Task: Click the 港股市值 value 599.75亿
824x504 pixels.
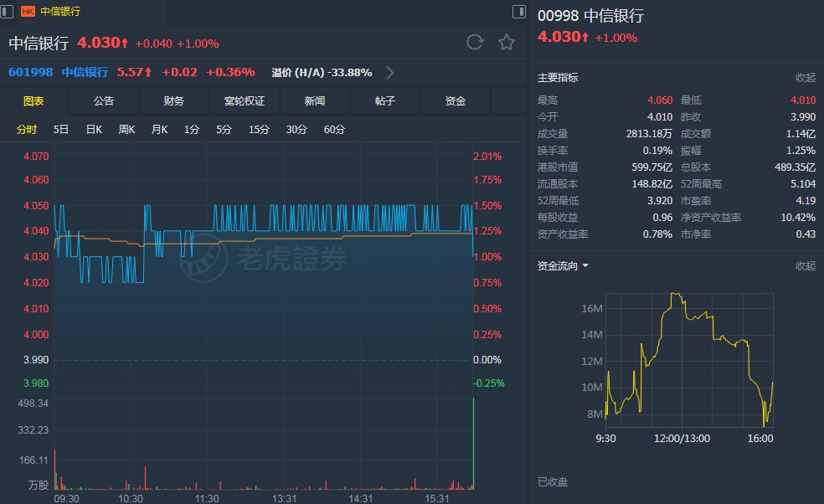Action: pyautogui.click(x=652, y=167)
